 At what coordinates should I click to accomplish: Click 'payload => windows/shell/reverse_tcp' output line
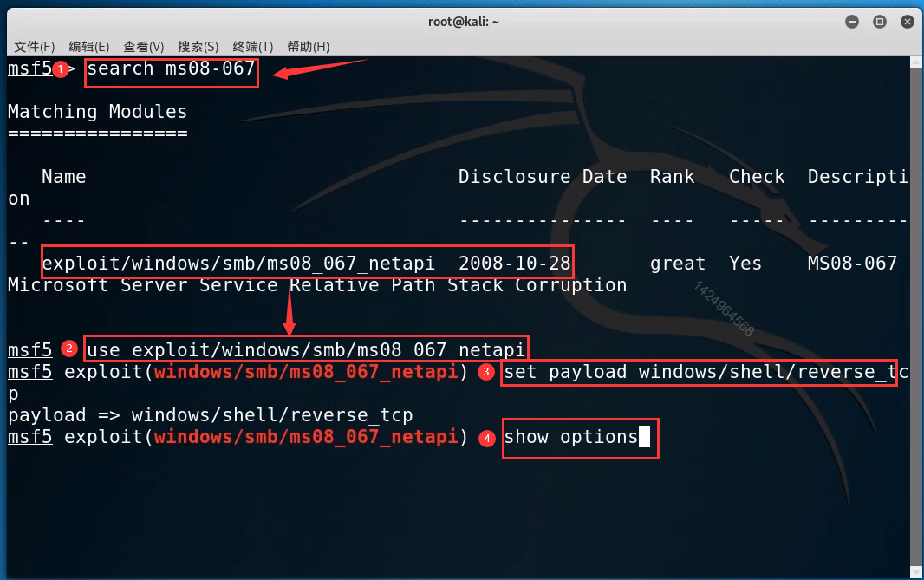tap(210, 415)
